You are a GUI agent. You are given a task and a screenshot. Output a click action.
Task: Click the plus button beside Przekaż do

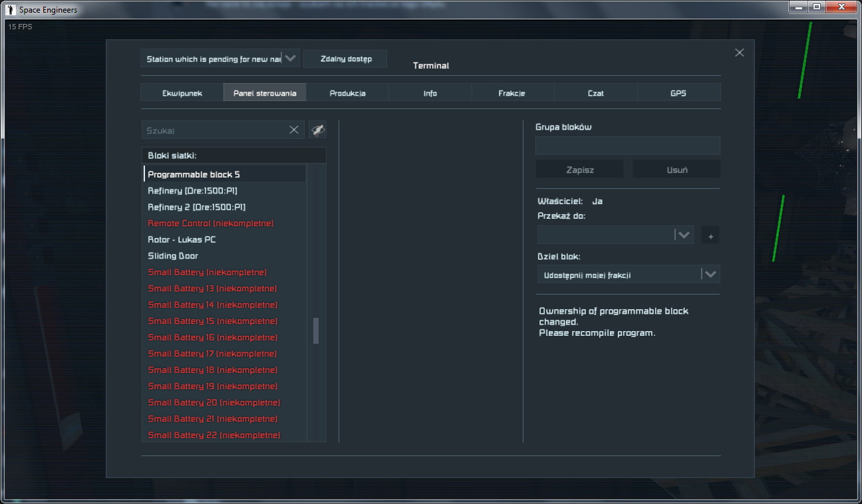710,235
